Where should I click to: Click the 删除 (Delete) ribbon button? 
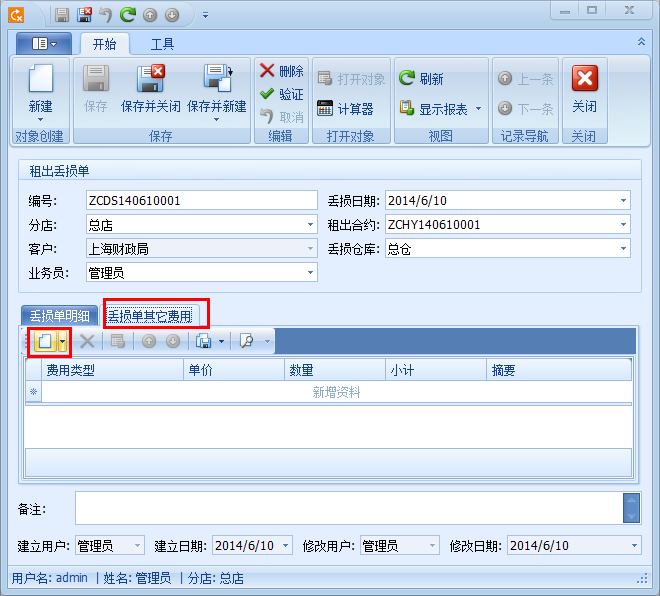(x=281, y=71)
